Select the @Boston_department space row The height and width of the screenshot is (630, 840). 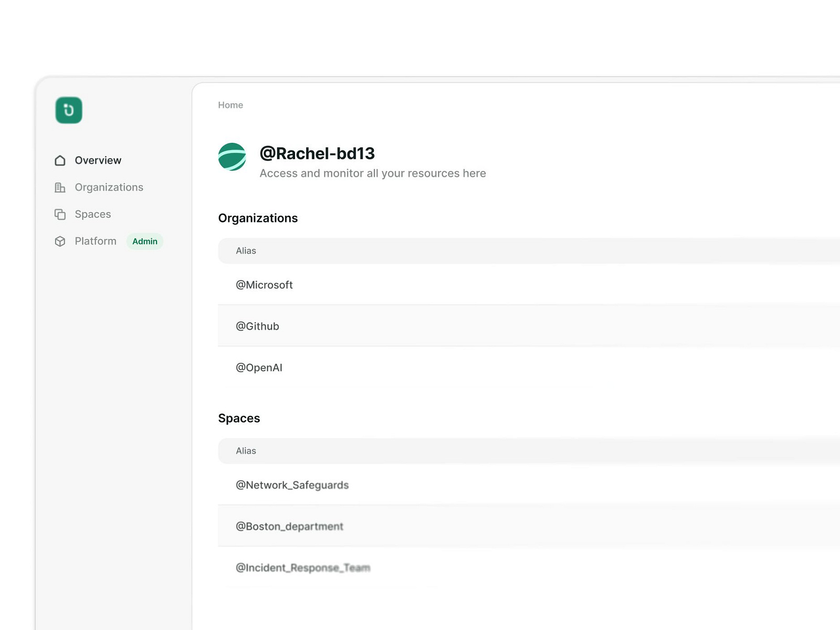pyautogui.click(x=289, y=526)
